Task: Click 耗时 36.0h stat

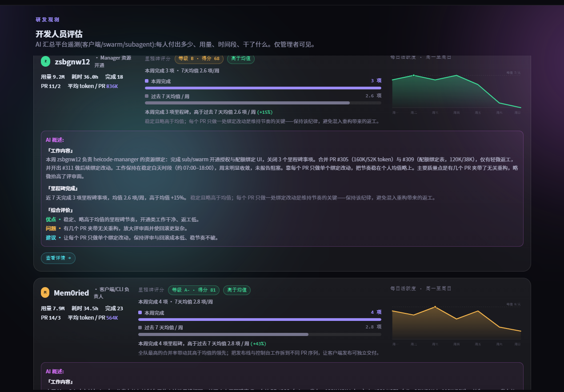Action: (x=85, y=77)
